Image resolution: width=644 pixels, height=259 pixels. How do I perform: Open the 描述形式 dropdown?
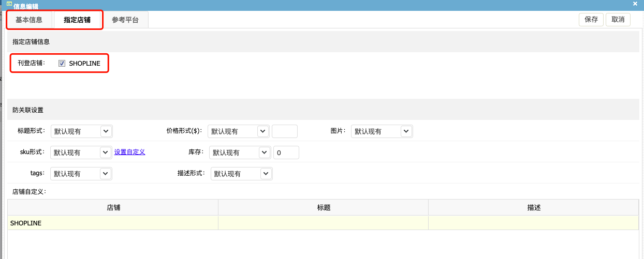pos(242,174)
